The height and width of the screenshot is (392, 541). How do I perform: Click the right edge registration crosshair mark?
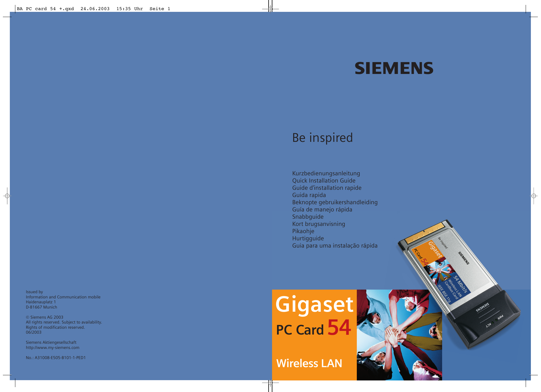coord(533,196)
